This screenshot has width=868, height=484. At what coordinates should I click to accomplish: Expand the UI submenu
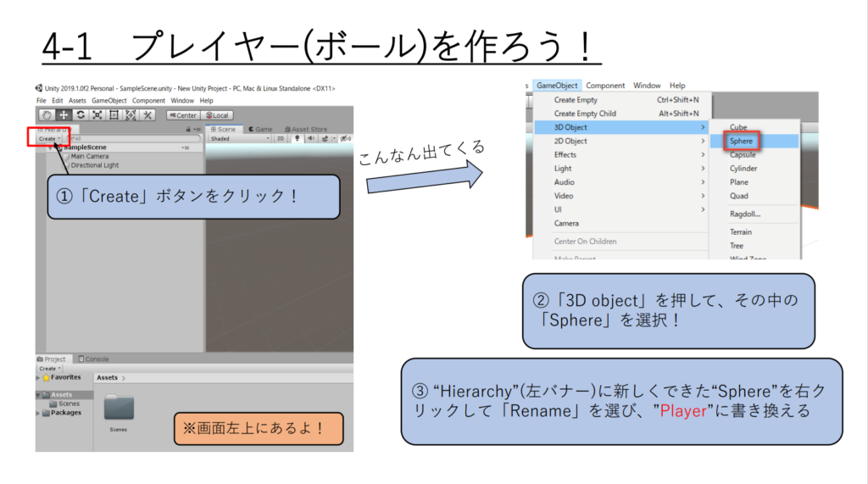click(x=621, y=209)
